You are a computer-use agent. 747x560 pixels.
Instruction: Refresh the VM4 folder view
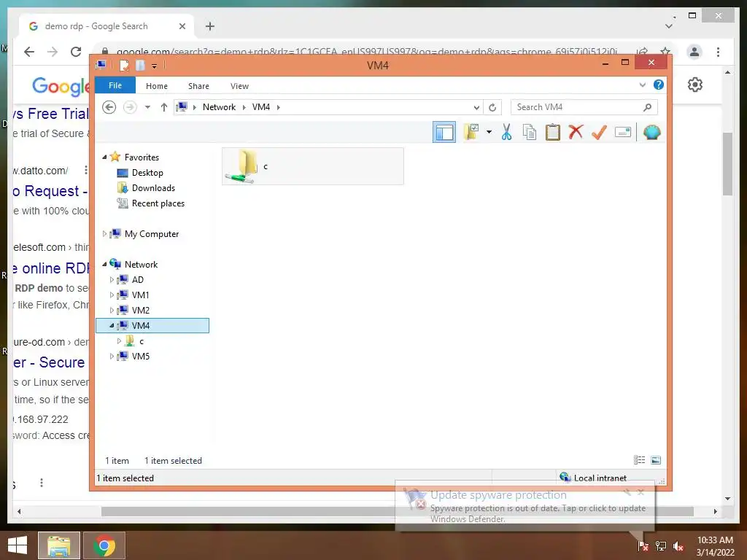(x=492, y=108)
